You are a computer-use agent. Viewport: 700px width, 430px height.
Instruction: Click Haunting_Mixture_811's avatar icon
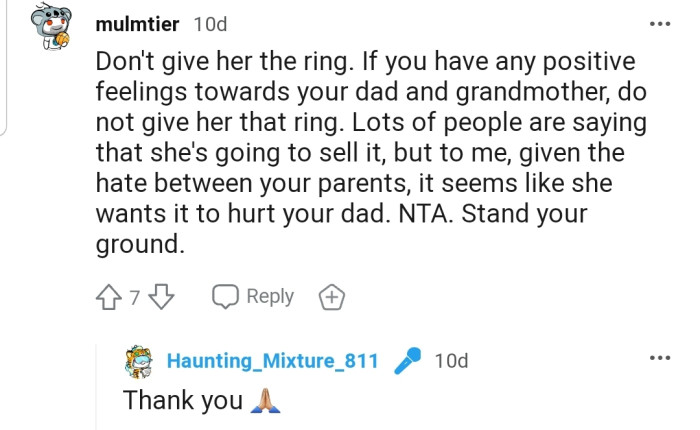coord(140,361)
